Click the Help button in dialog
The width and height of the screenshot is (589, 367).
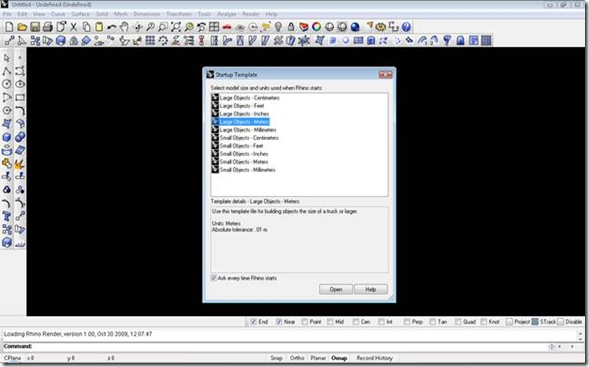pyautogui.click(x=370, y=289)
